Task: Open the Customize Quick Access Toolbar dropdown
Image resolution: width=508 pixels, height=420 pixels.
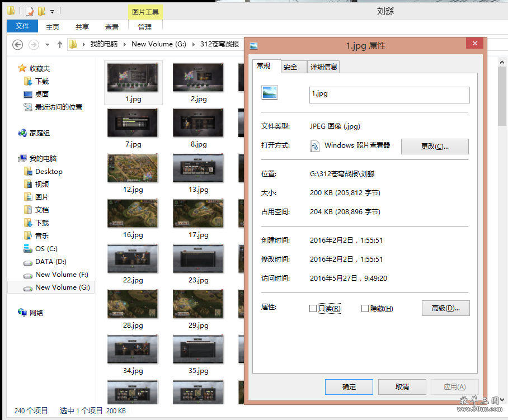Action: (x=52, y=12)
